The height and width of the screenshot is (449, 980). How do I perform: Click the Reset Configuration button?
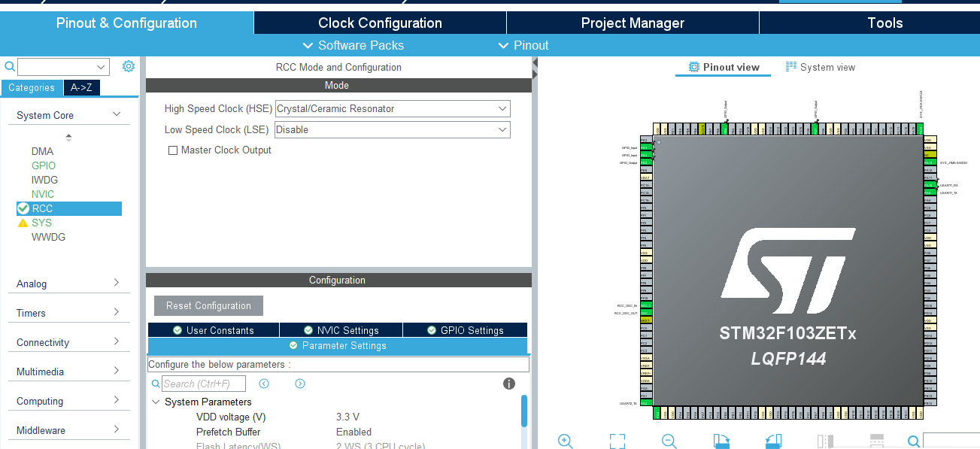(x=208, y=305)
